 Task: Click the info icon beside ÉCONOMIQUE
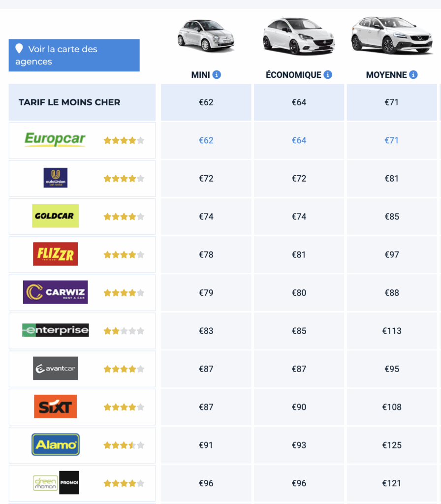pyautogui.click(x=328, y=75)
